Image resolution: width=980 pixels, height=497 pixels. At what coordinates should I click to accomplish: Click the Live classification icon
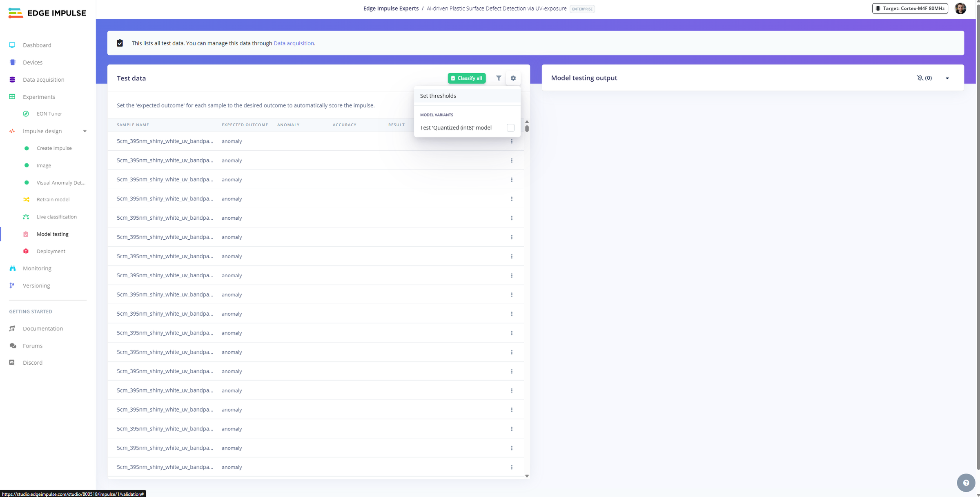(x=26, y=217)
